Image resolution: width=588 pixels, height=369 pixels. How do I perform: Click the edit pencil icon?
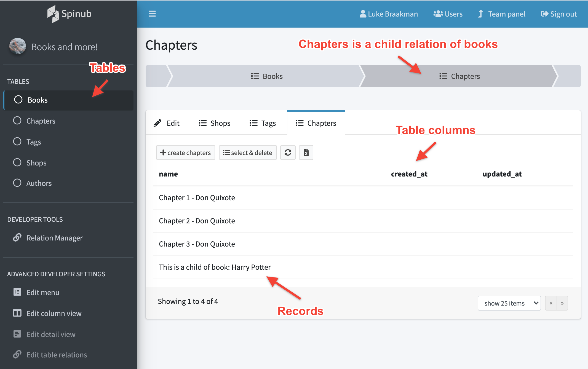point(157,123)
